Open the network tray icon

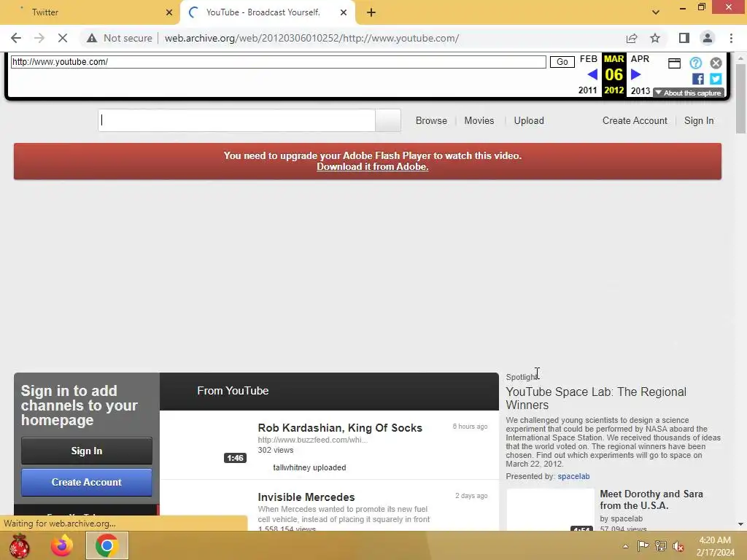[x=661, y=545]
